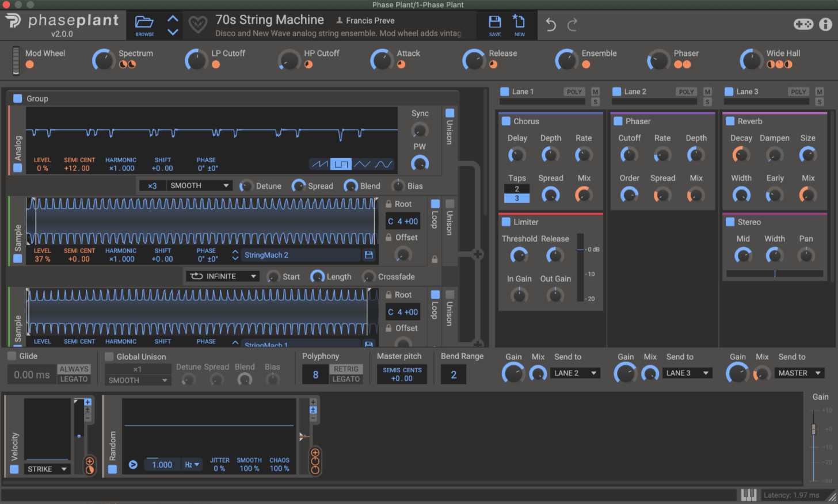Viewport: 838px width, 504px height.
Task: Toggle the Group enable checkbox
Action: tap(18, 98)
